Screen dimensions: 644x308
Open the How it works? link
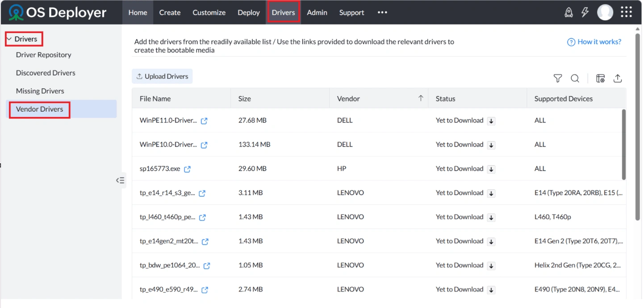pyautogui.click(x=594, y=42)
